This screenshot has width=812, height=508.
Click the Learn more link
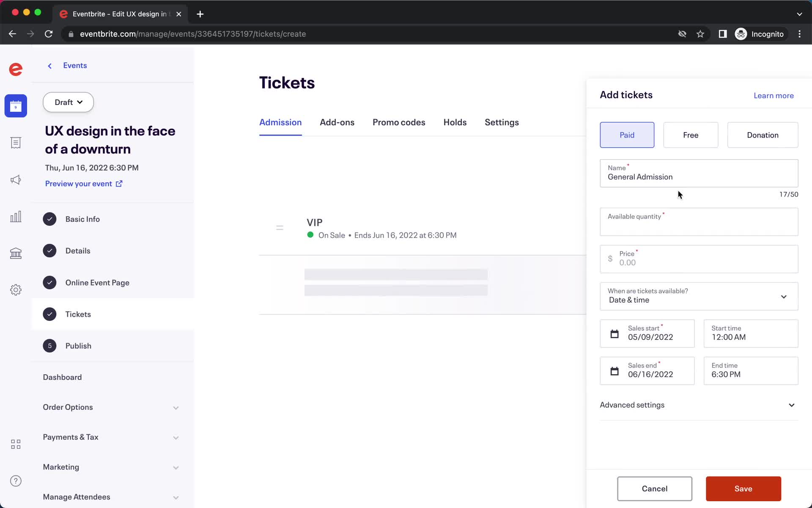(x=774, y=95)
